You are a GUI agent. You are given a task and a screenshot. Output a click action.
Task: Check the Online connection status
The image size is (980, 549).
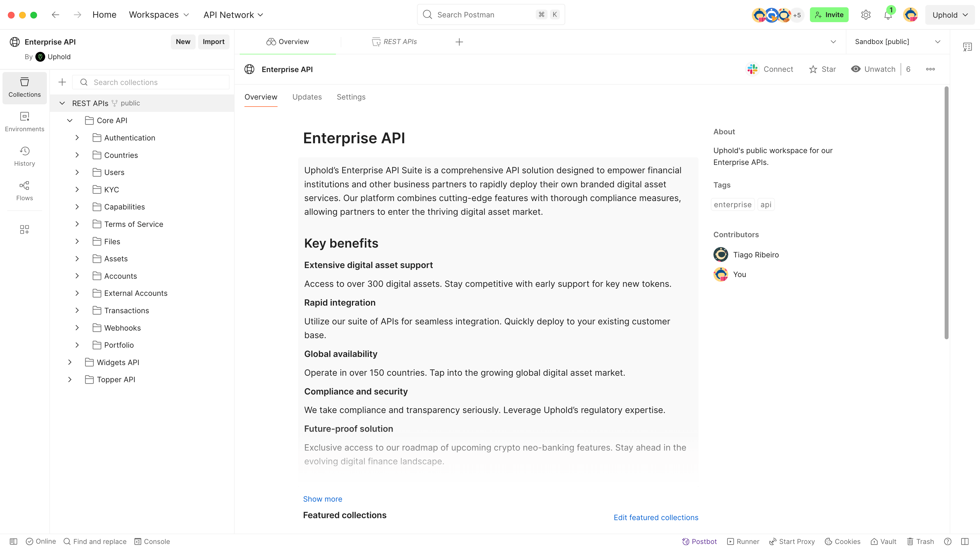click(41, 541)
